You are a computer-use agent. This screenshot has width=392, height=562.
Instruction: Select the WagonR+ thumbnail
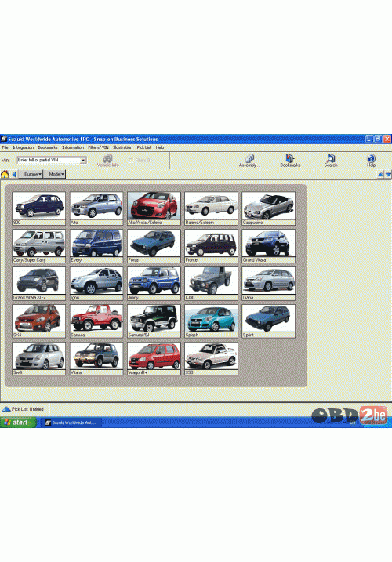(x=154, y=358)
